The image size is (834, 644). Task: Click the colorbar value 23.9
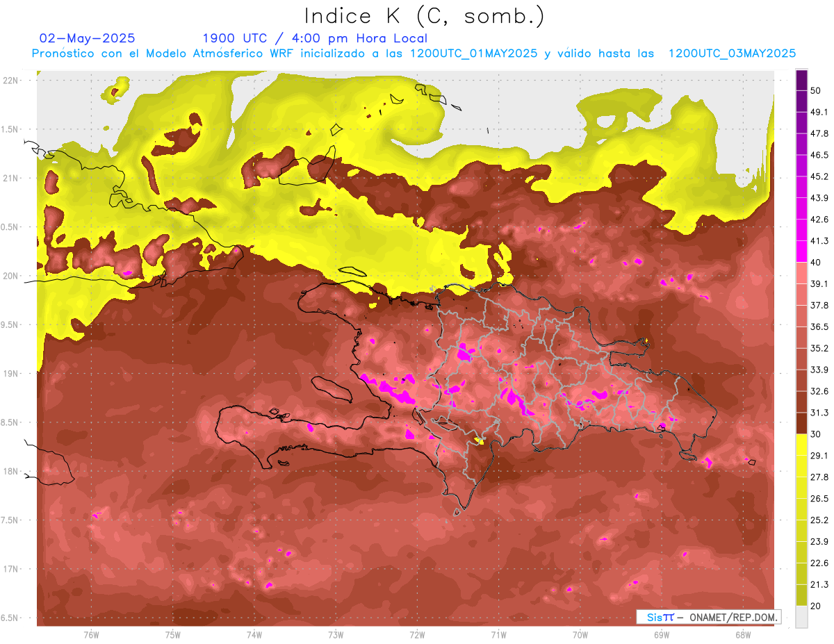(819, 542)
